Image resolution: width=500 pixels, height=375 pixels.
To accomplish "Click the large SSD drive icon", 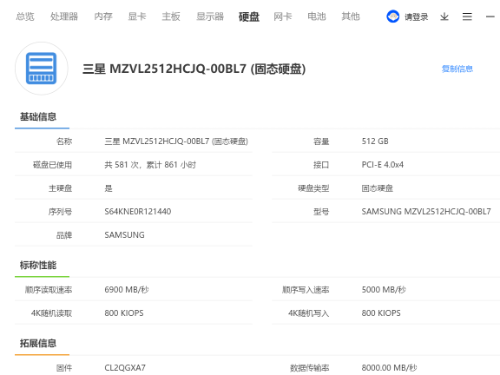I will (x=41, y=68).
